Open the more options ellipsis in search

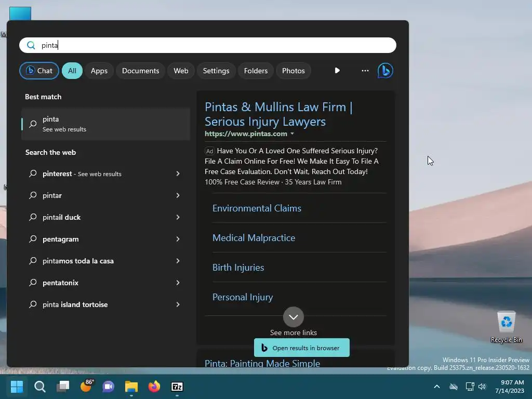(365, 71)
